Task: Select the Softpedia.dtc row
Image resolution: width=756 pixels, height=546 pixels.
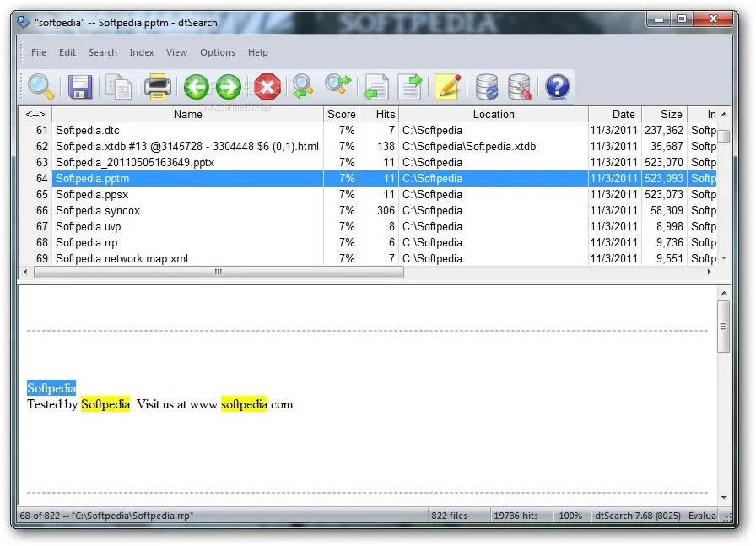Action: click(x=368, y=130)
